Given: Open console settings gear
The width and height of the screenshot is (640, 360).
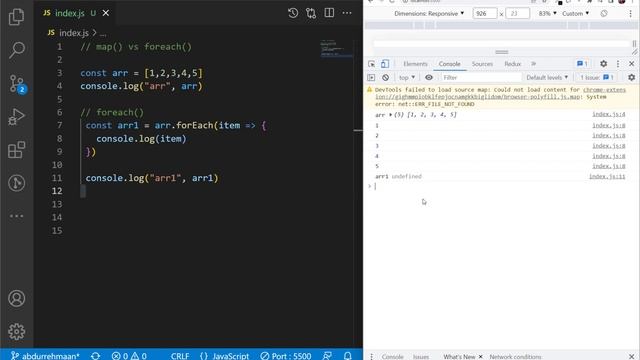Looking at the screenshot, I should tap(631, 78).
